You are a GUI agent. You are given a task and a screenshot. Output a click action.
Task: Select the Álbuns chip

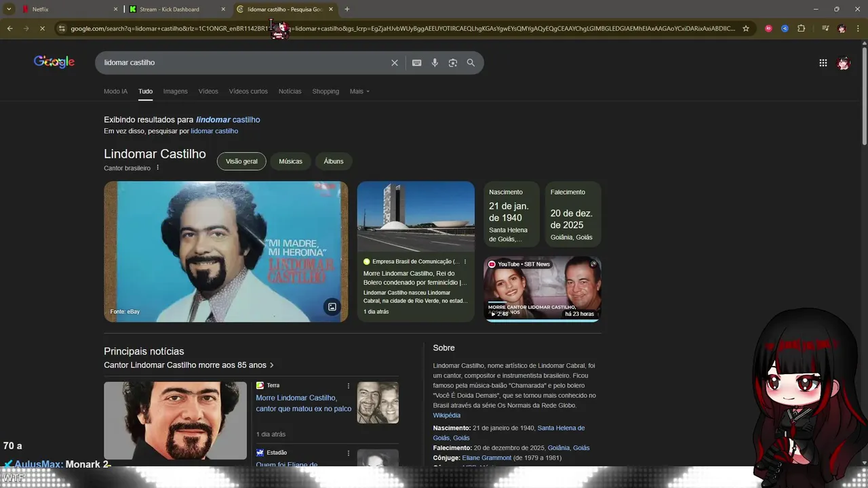click(x=334, y=161)
